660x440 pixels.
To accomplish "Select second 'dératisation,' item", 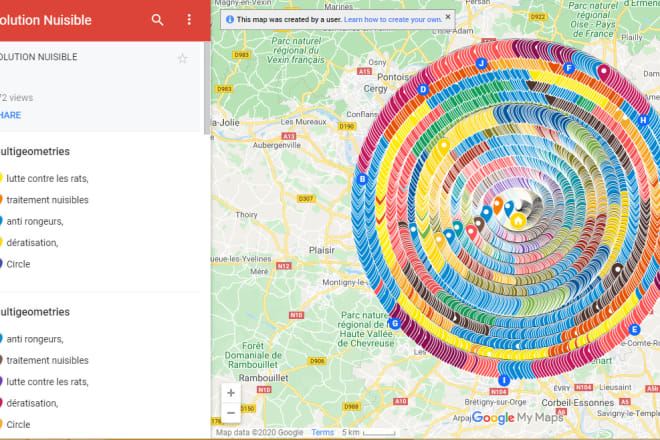I will point(32,403).
